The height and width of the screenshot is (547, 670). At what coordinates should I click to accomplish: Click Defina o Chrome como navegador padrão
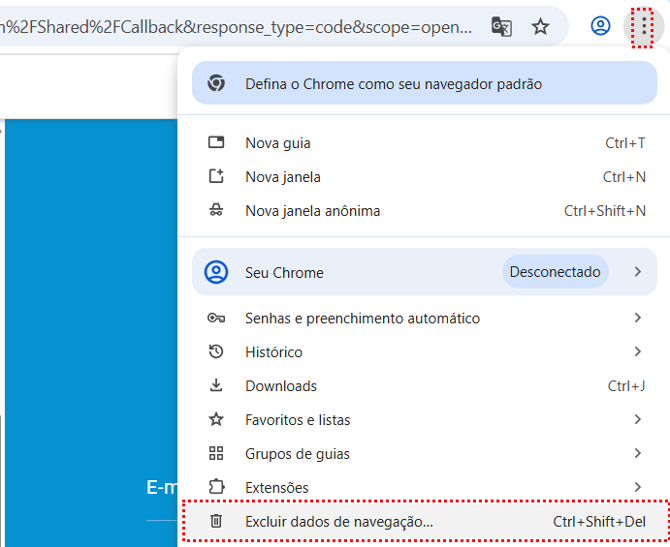pos(393,84)
